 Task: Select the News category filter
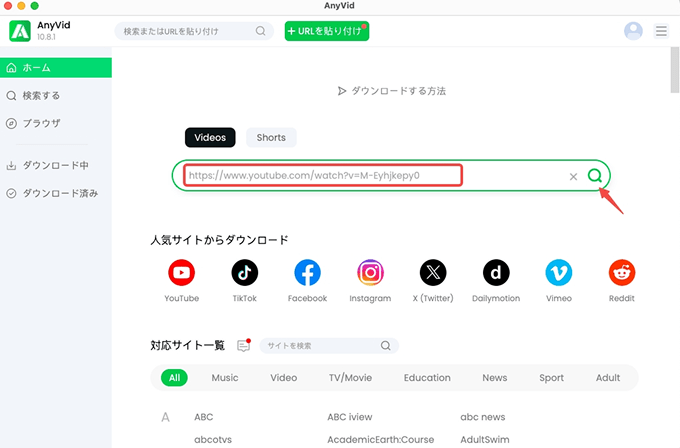pos(495,378)
